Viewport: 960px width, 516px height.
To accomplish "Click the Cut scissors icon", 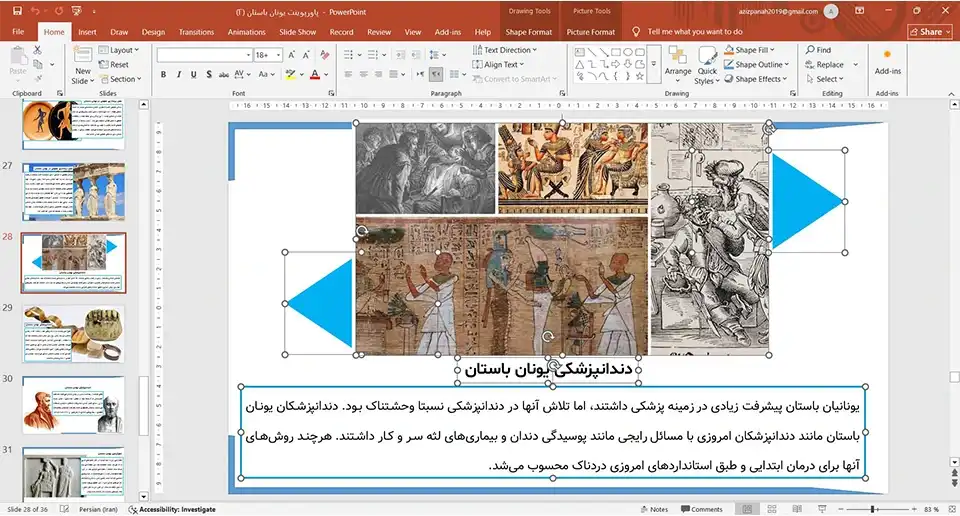I will 38,50.
